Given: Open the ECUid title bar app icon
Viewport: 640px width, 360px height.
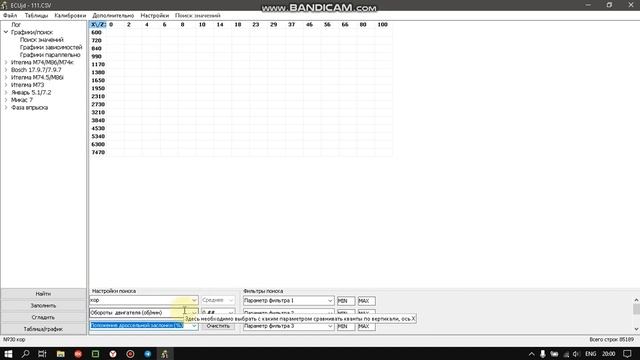Looking at the screenshot, I should pyautogui.click(x=4, y=5).
